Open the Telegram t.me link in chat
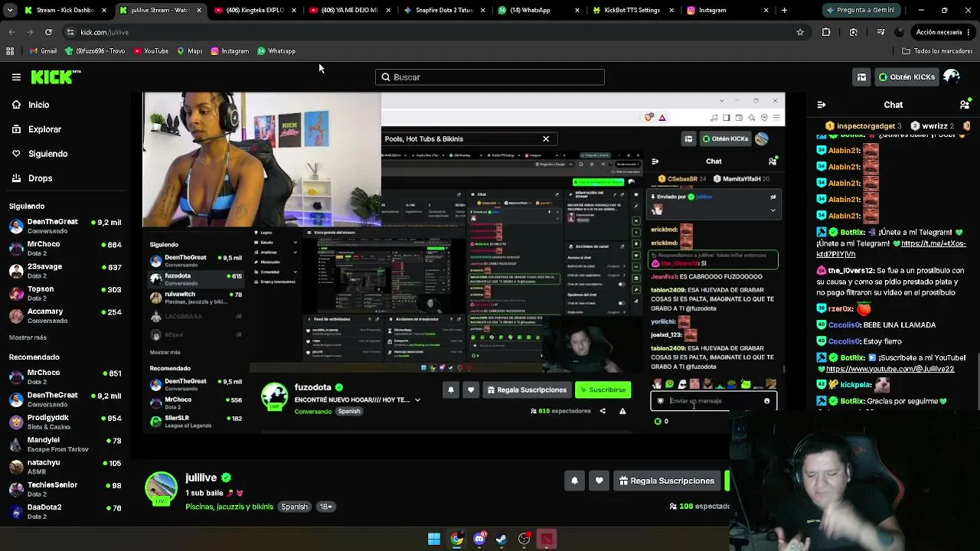Viewport: 980px width, 551px height. [x=891, y=249]
